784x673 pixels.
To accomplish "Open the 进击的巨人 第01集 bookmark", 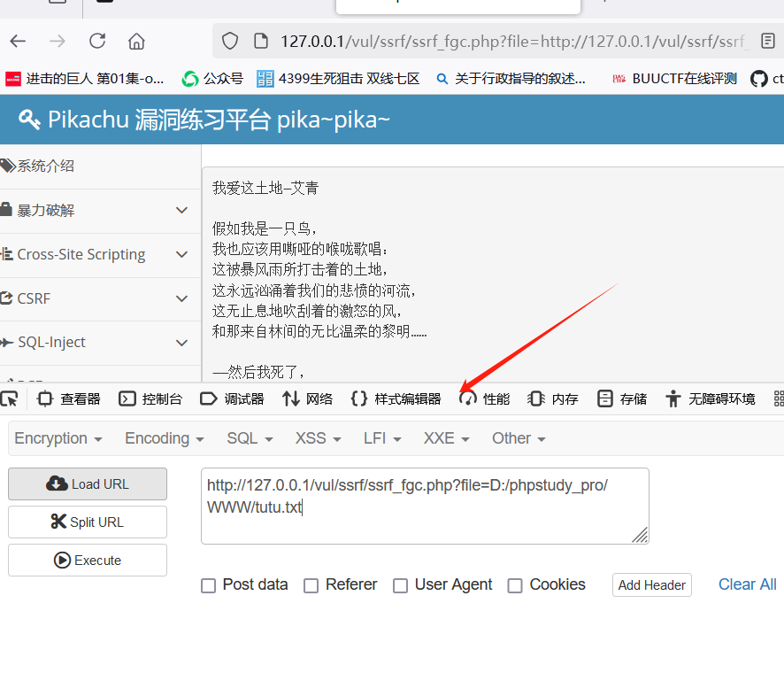I will [84, 79].
